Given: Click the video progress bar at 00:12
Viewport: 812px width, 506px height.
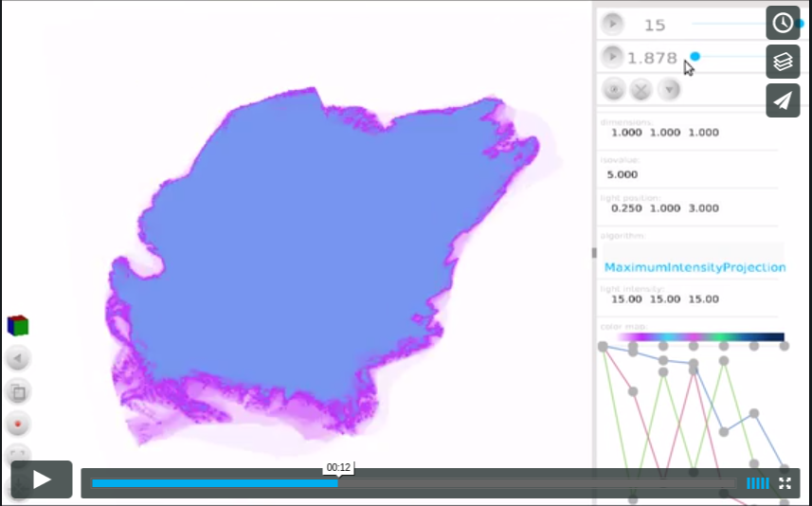Looking at the screenshot, I should point(338,483).
